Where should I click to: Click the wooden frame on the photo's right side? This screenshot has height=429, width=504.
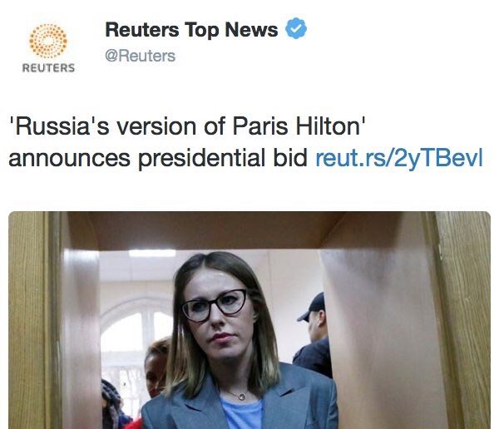(x=460, y=320)
